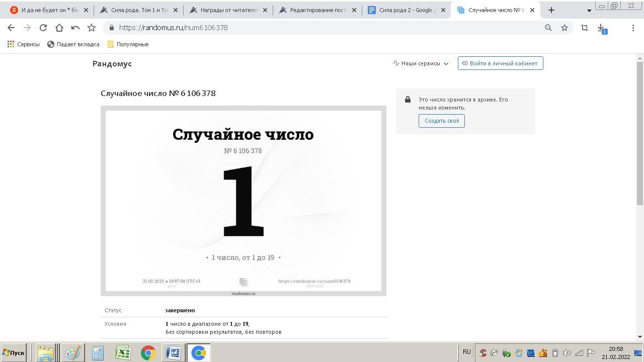Click the safely remove hardware tray icon
Viewport: 644px width, 362px height.
tap(507, 353)
